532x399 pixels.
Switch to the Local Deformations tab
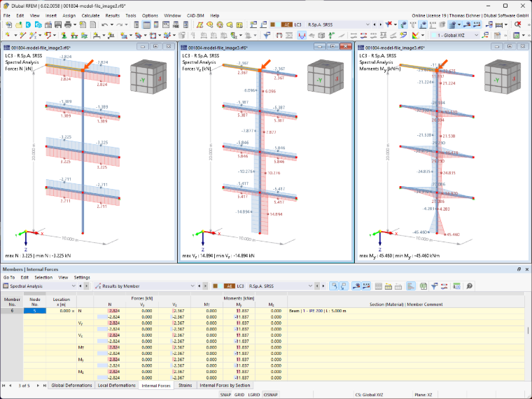tap(116, 385)
